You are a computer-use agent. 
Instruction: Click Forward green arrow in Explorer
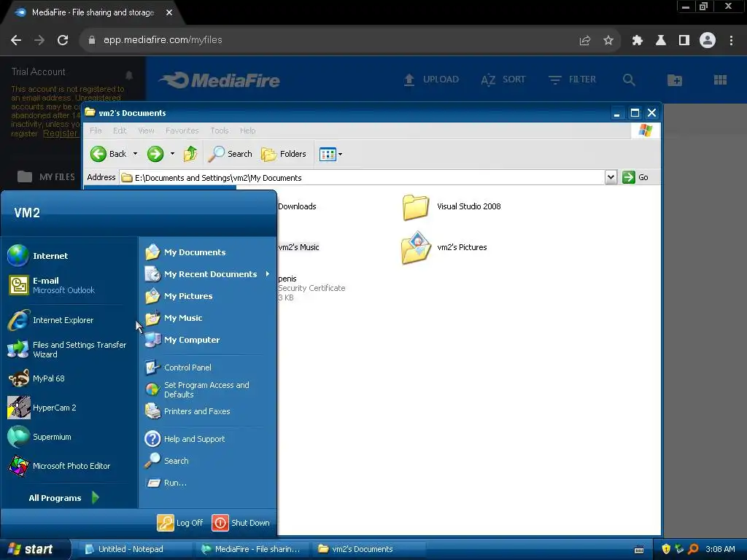155,154
